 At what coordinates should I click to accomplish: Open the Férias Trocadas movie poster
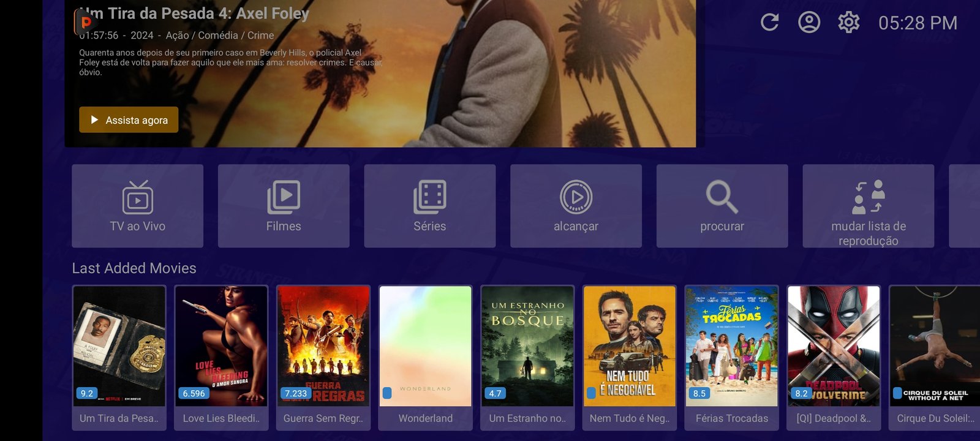tap(732, 346)
